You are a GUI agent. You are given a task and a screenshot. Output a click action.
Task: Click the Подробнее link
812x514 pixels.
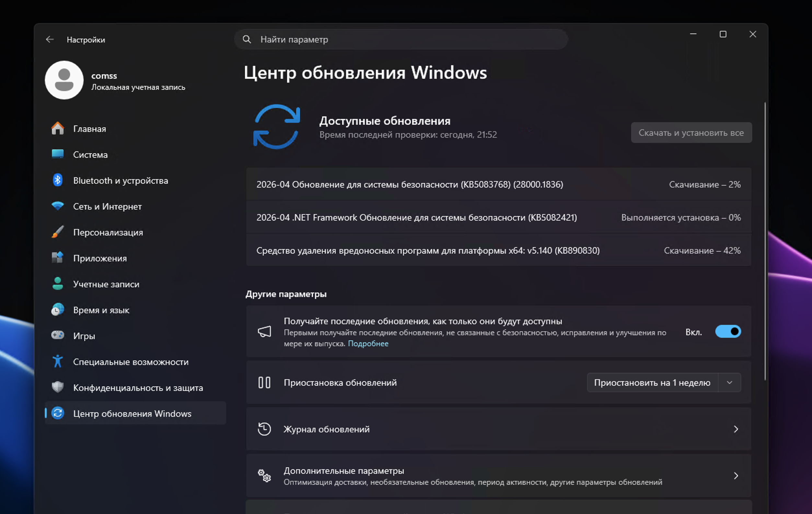pos(368,343)
